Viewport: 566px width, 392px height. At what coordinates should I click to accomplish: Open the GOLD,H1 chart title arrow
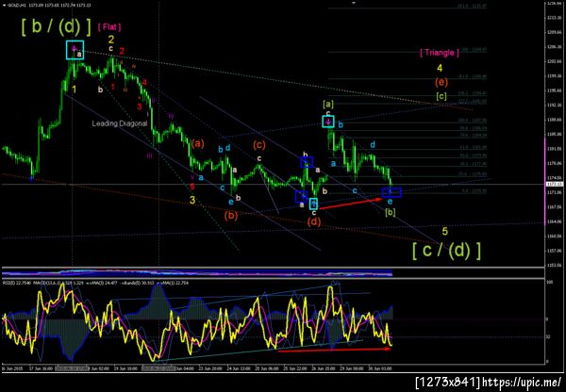(4, 6)
